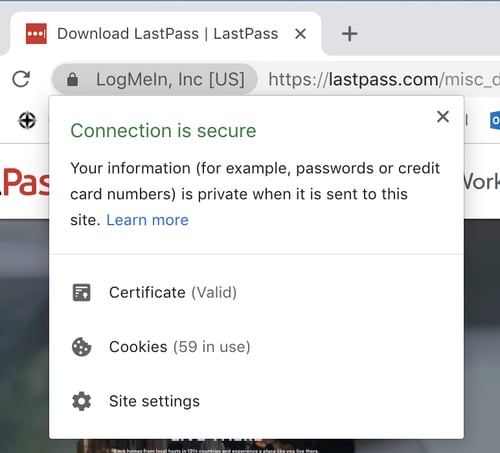Viewport: 500px width, 453px height.
Task: Click the padlock icon in the address bar
Action: tap(72, 79)
